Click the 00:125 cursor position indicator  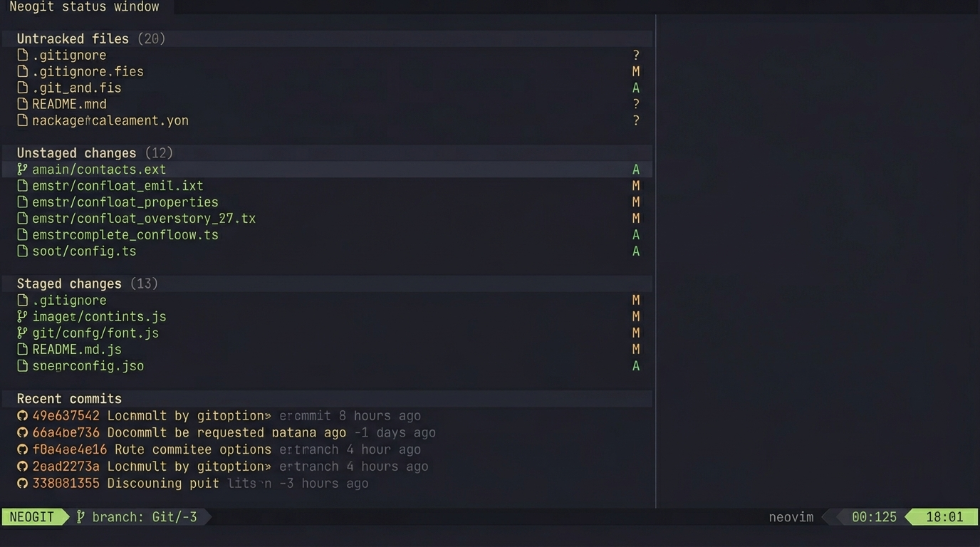pos(874,517)
